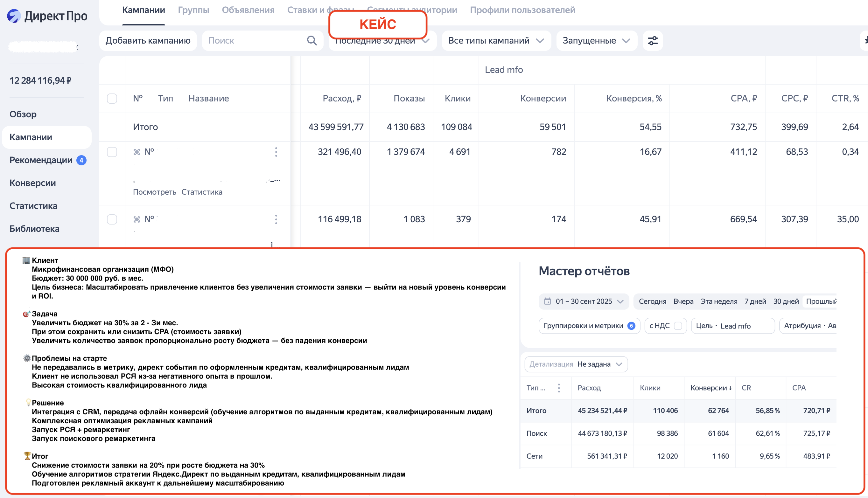Open the Тип column options dots
This screenshot has width=868, height=498.
click(x=559, y=388)
